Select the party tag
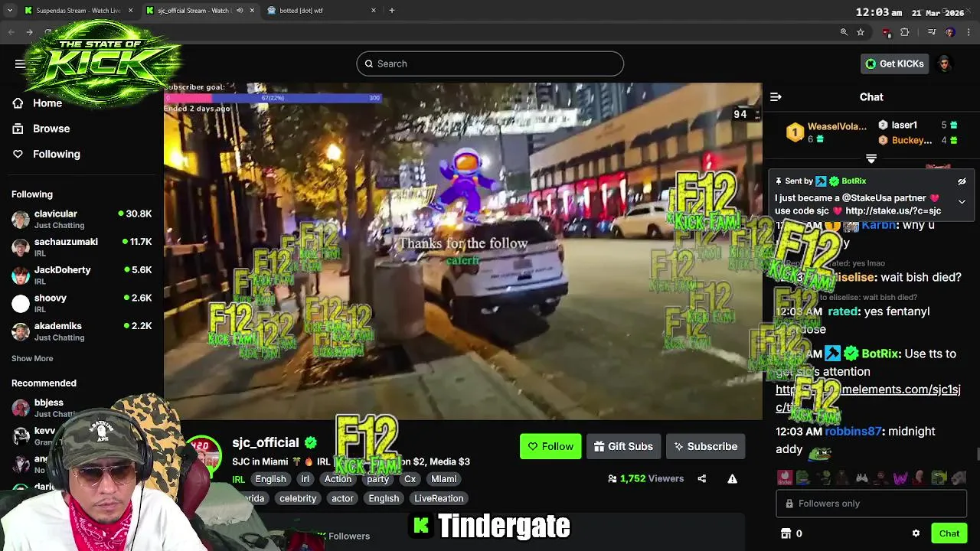The width and height of the screenshot is (980, 551). click(377, 479)
